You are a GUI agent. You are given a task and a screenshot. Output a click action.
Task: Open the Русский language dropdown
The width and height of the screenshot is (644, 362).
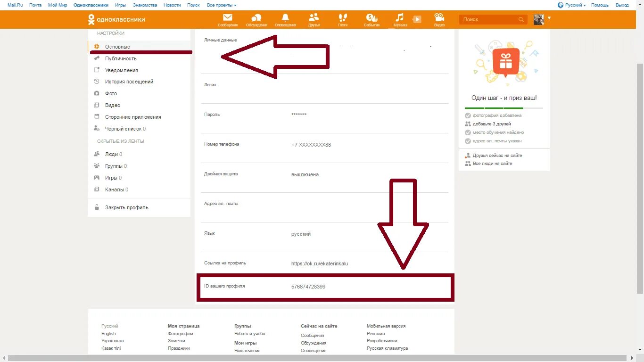tap(572, 5)
